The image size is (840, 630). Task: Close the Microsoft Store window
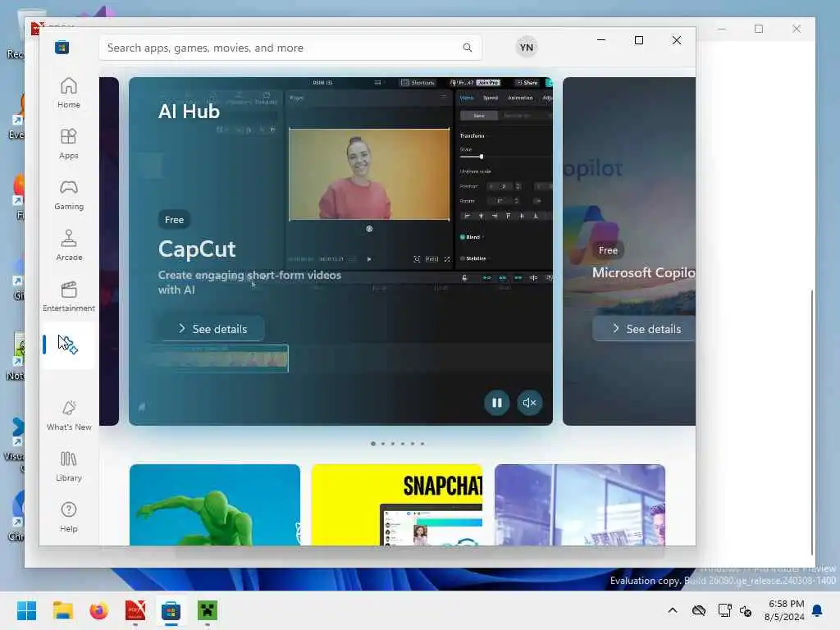point(677,40)
